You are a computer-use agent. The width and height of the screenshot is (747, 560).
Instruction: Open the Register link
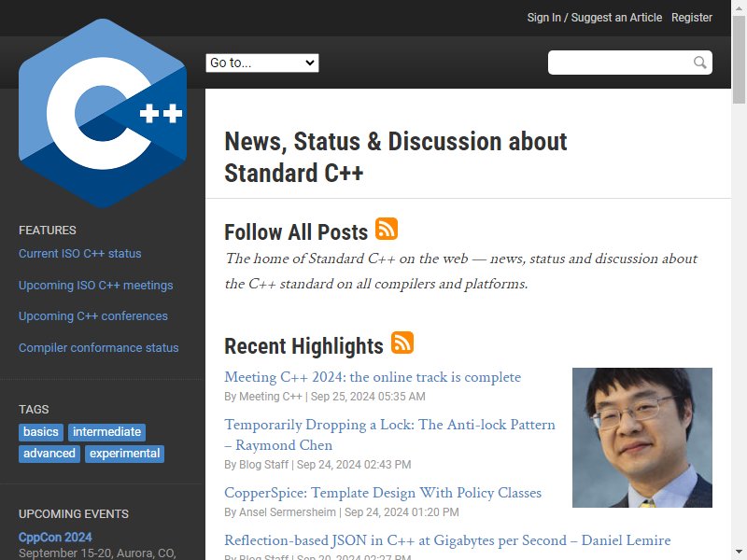(x=692, y=18)
